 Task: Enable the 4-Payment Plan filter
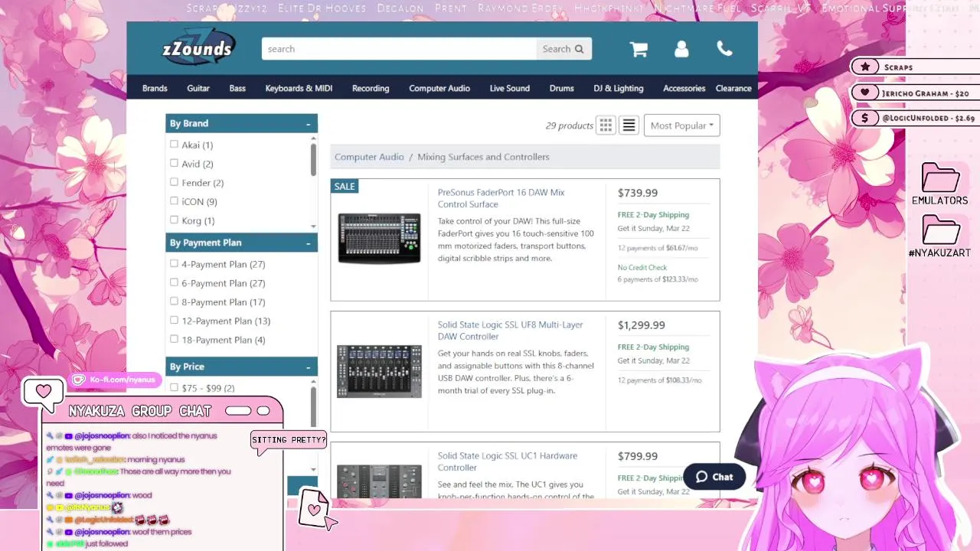pyautogui.click(x=174, y=263)
